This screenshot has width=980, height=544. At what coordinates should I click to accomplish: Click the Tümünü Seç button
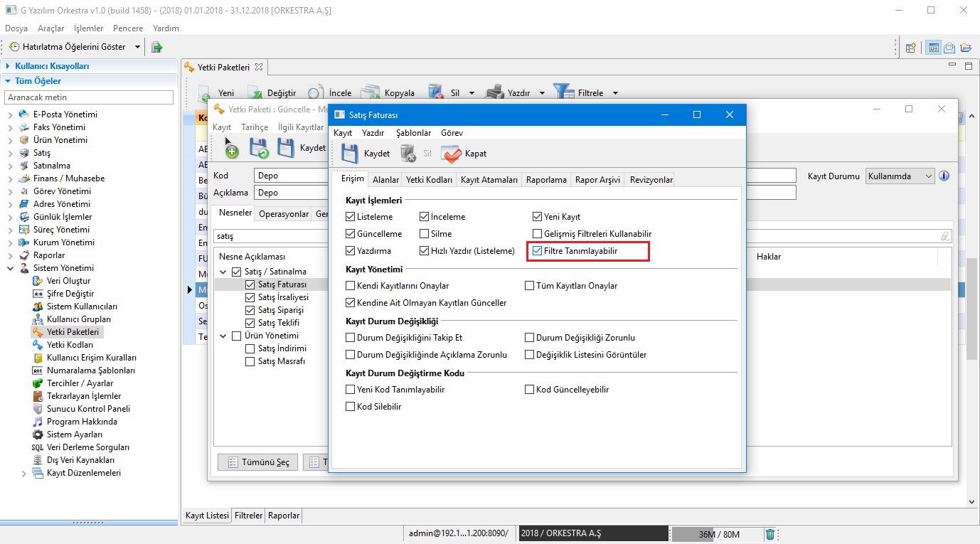(257, 462)
